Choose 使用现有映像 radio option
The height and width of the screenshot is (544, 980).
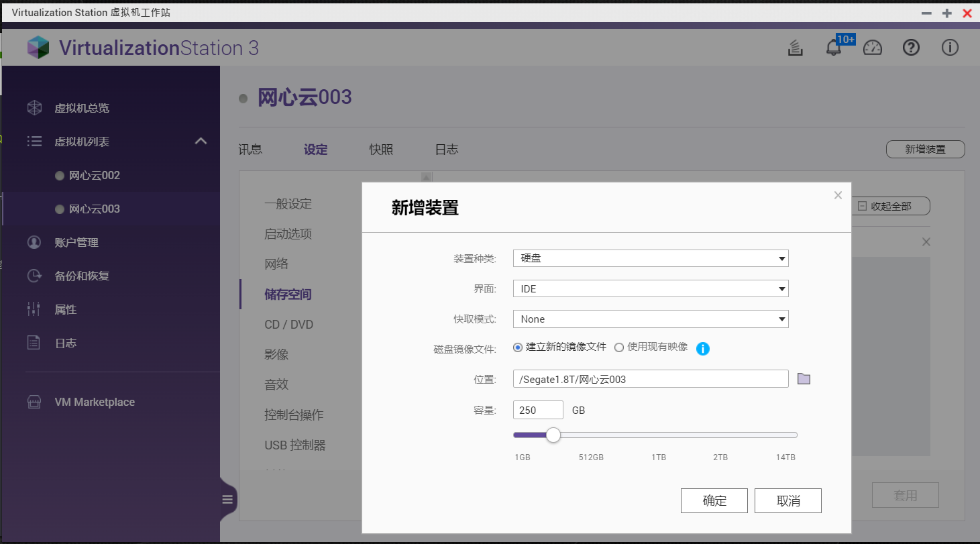click(x=618, y=347)
